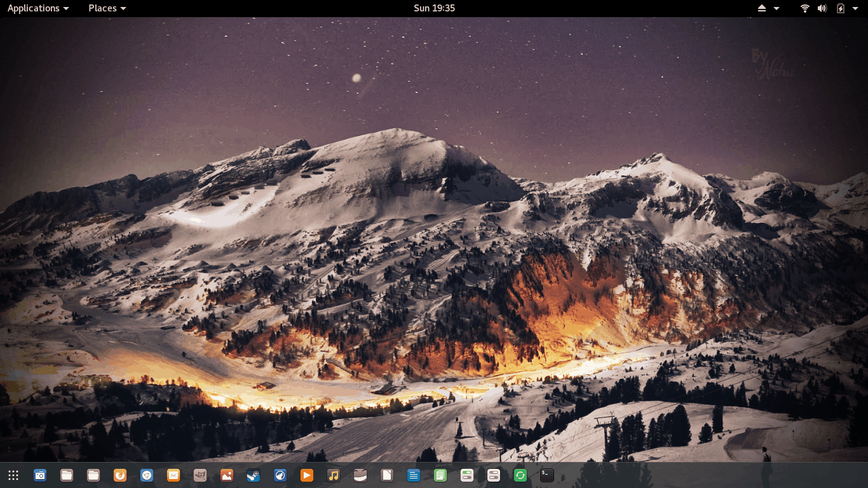This screenshot has width=868, height=488.
Task: Open the green documents app icon
Action: (440, 475)
